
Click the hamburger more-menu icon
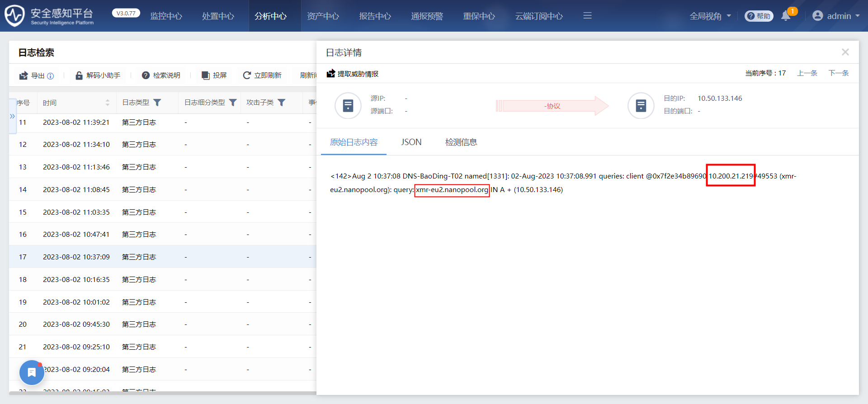587,16
